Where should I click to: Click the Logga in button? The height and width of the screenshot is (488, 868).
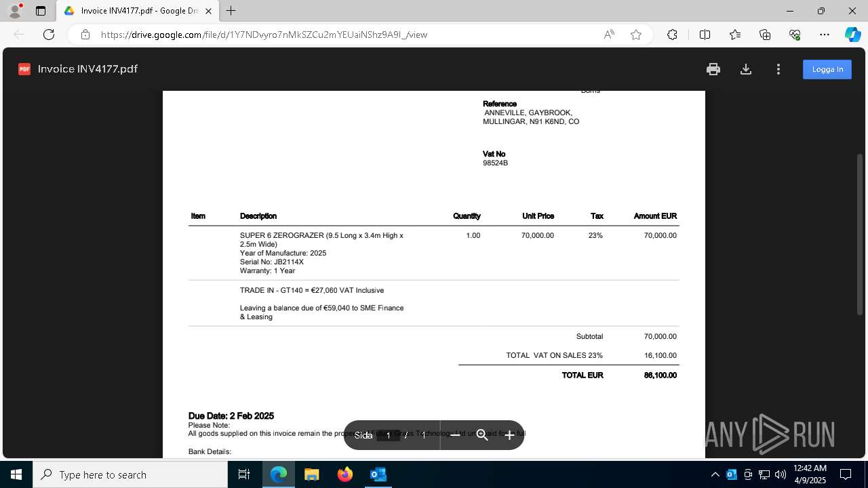[827, 69]
